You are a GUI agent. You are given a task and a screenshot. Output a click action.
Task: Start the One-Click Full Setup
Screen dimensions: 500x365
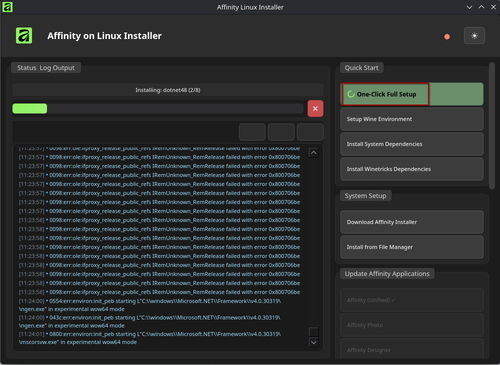tap(412, 94)
